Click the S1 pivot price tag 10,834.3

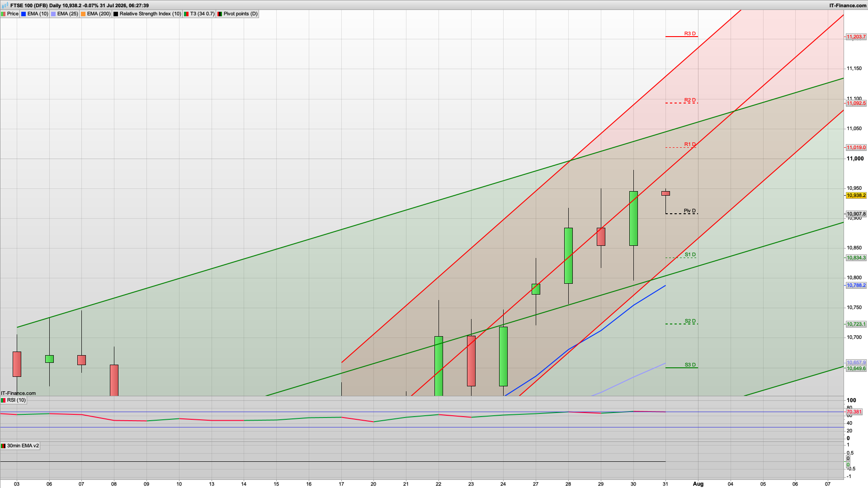[856, 258]
